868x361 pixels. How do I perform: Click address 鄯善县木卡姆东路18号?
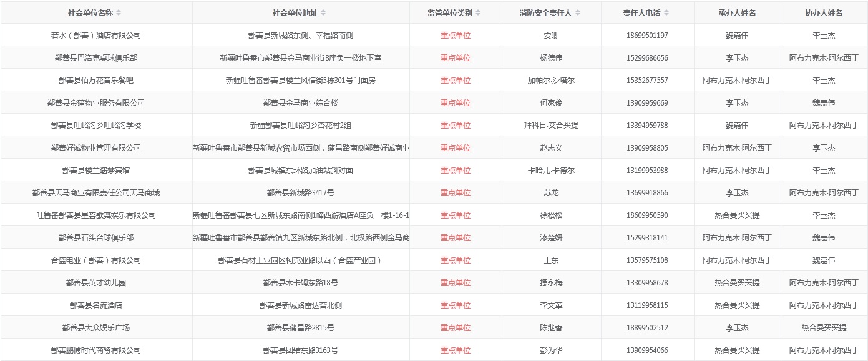click(x=301, y=283)
